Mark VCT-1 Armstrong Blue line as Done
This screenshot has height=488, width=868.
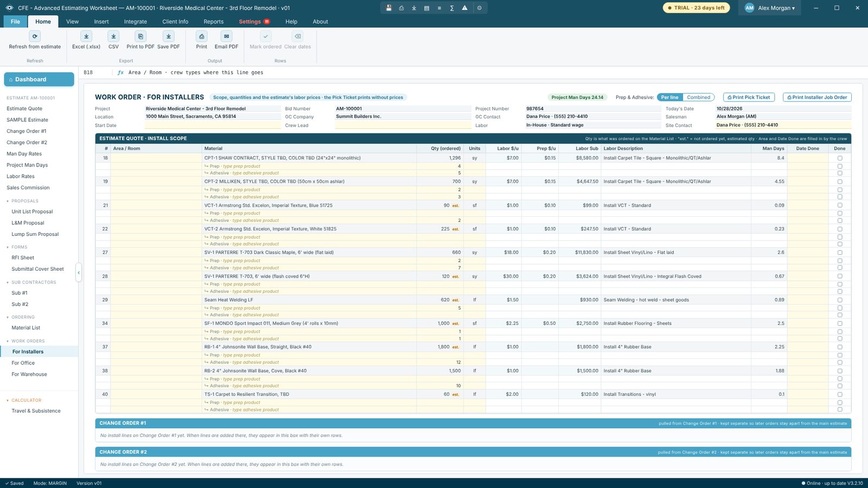840,206
